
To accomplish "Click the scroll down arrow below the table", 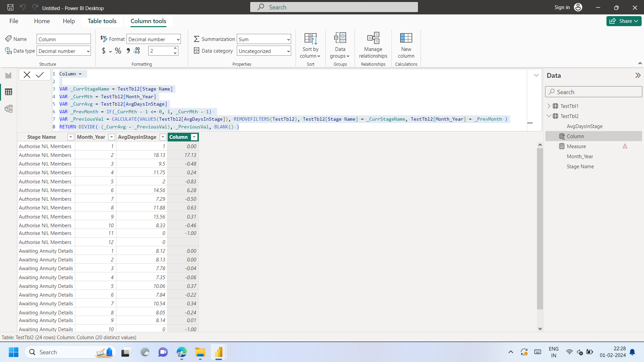I will (540, 329).
